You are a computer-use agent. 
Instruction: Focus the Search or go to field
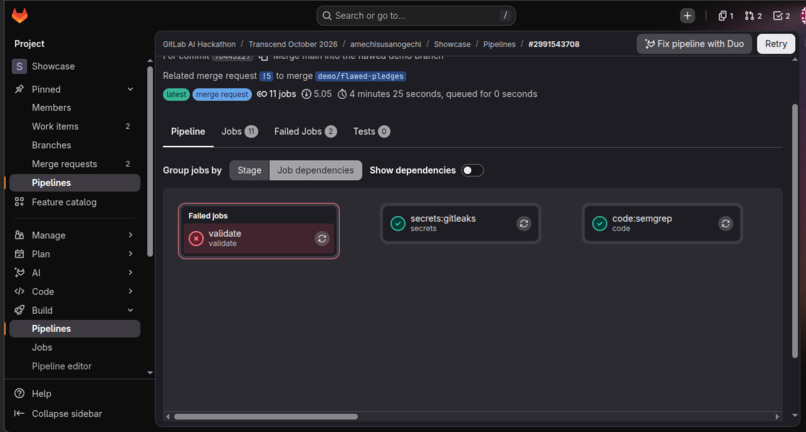tap(416, 16)
